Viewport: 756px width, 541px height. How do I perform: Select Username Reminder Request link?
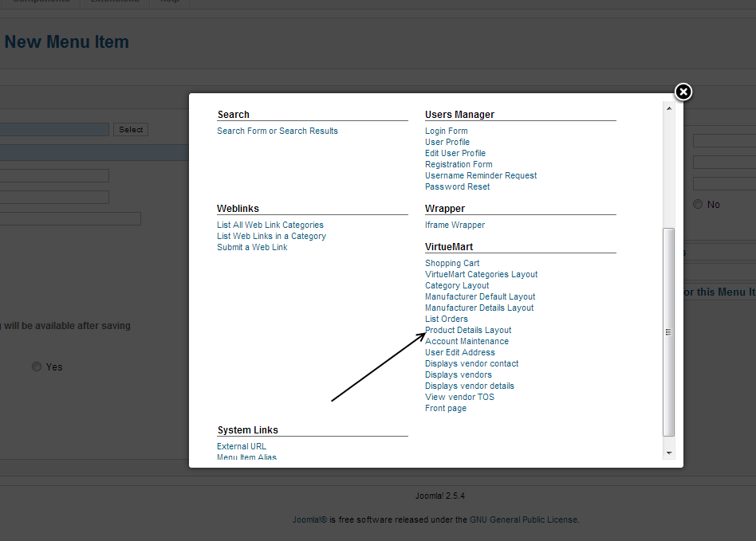481,175
